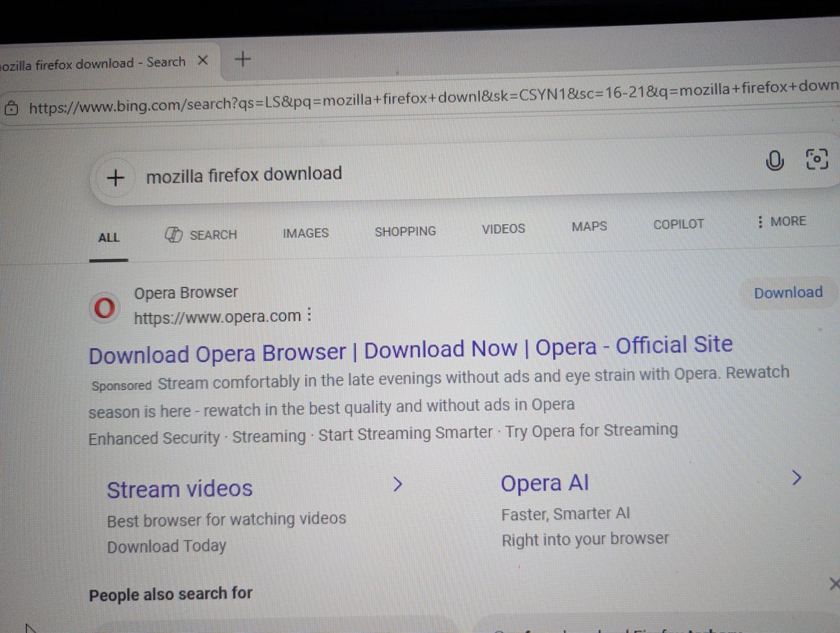Image resolution: width=840 pixels, height=633 pixels.
Task: Click Best browser for watching videos text
Action: [x=226, y=520]
